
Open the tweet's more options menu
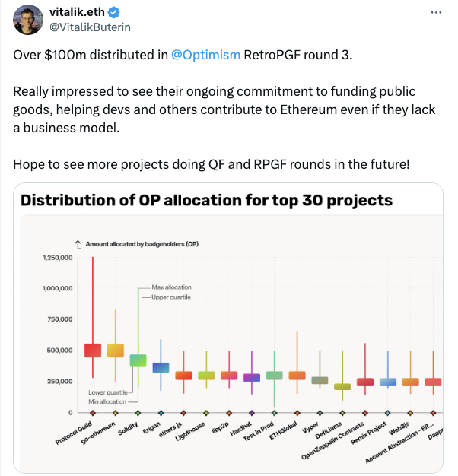coord(434,14)
